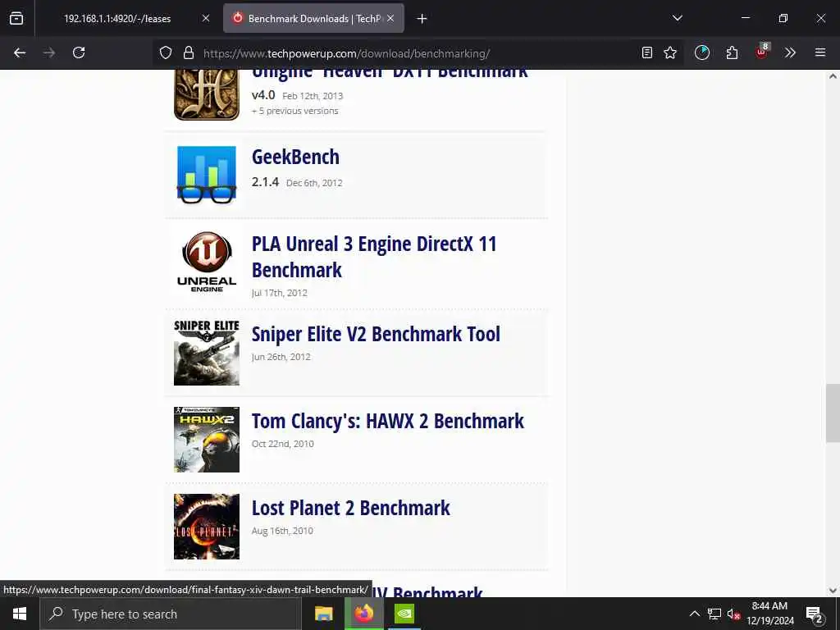Select the Benchmark Downloads TechPowerUp tab

[x=313, y=18]
